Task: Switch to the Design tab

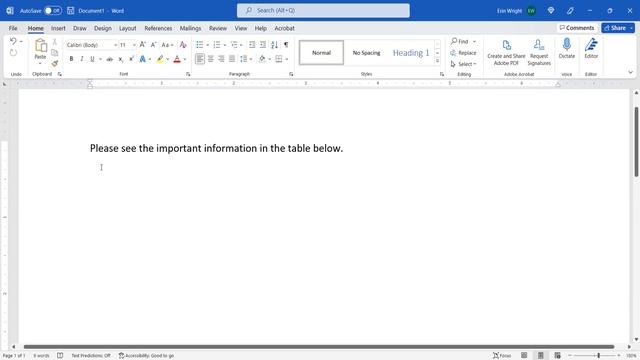Action: click(102, 28)
